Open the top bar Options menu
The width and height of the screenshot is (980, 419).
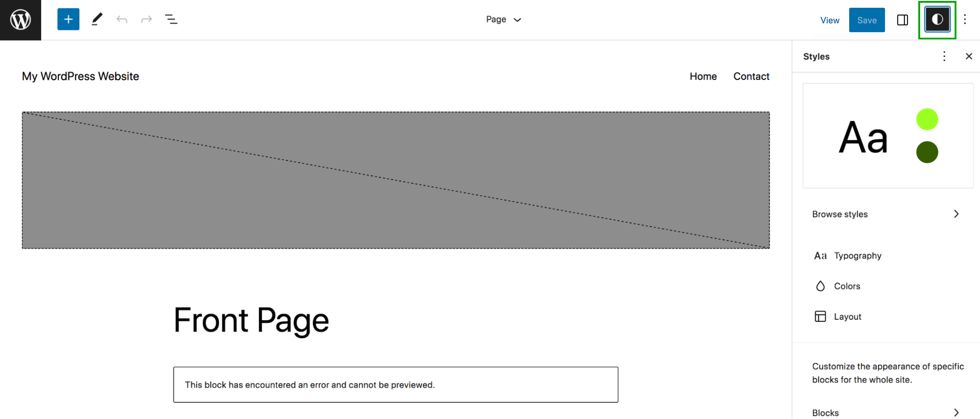click(x=965, y=20)
